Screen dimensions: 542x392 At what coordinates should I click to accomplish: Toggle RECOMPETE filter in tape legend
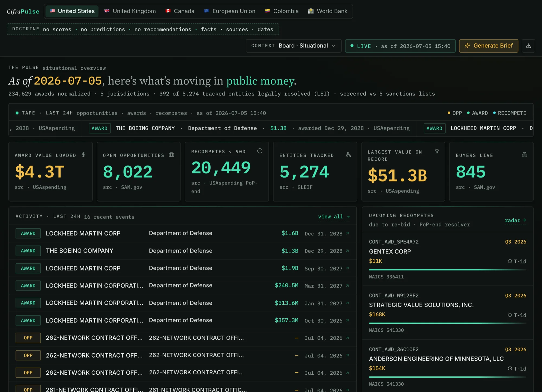(x=509, y=113)
